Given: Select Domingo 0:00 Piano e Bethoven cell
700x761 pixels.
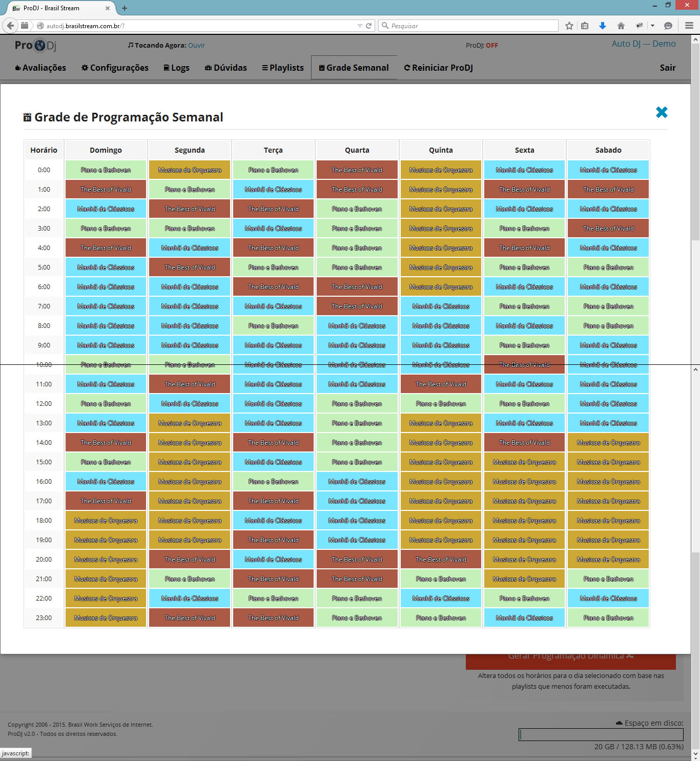Looking at the screenshot, I should [x=106, y=170].
